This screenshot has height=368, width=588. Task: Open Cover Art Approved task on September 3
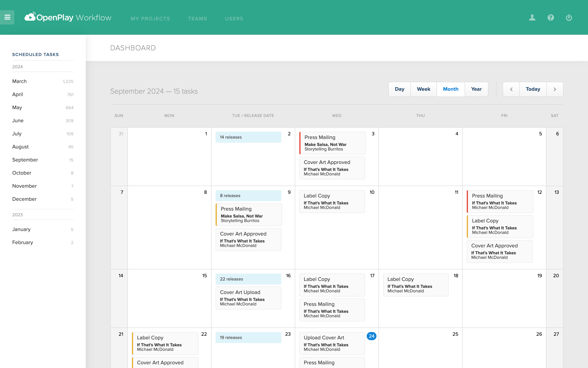(332, 168)
